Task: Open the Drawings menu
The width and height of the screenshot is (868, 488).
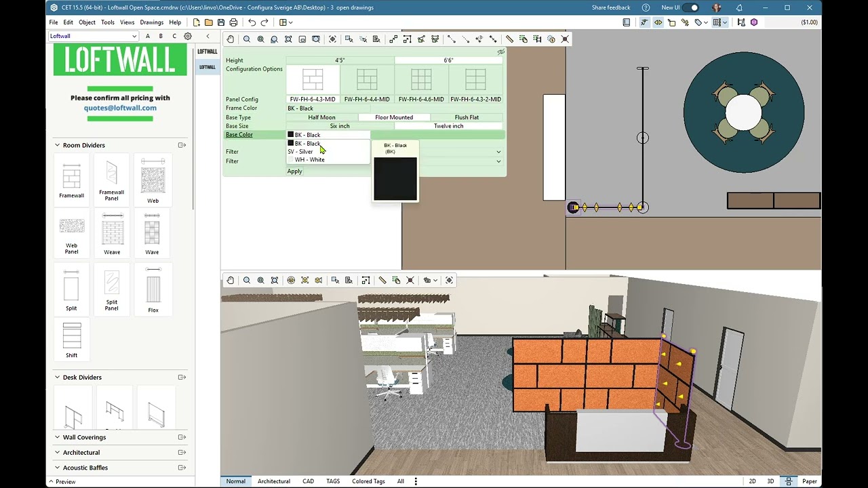Action: tap(152, 22)
